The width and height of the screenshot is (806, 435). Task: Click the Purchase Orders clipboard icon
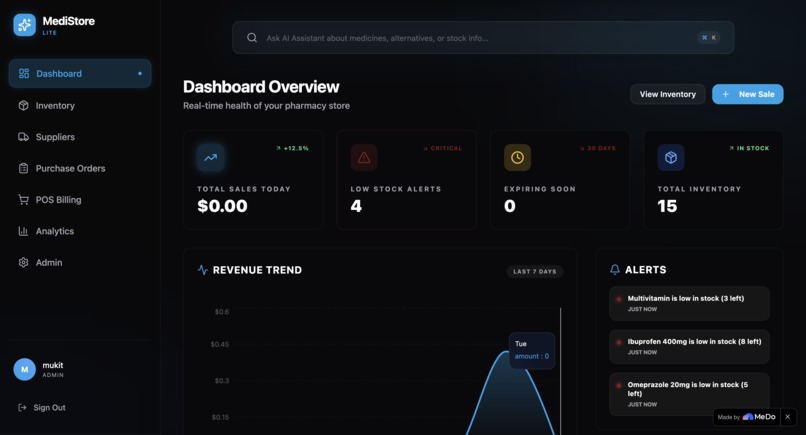(x=23, y=168)
